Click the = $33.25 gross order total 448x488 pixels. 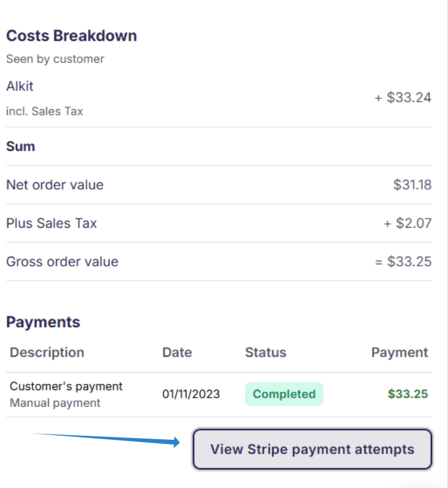pos(403,262)
